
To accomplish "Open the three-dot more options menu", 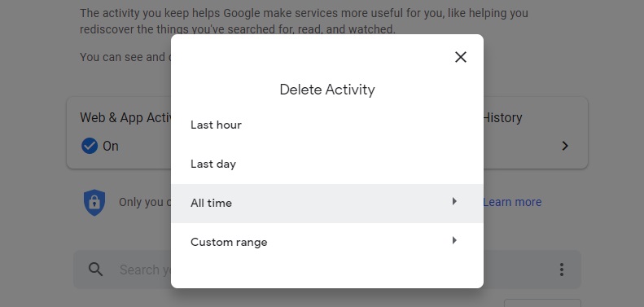I will pyautogui.click(x=562, y=270).
